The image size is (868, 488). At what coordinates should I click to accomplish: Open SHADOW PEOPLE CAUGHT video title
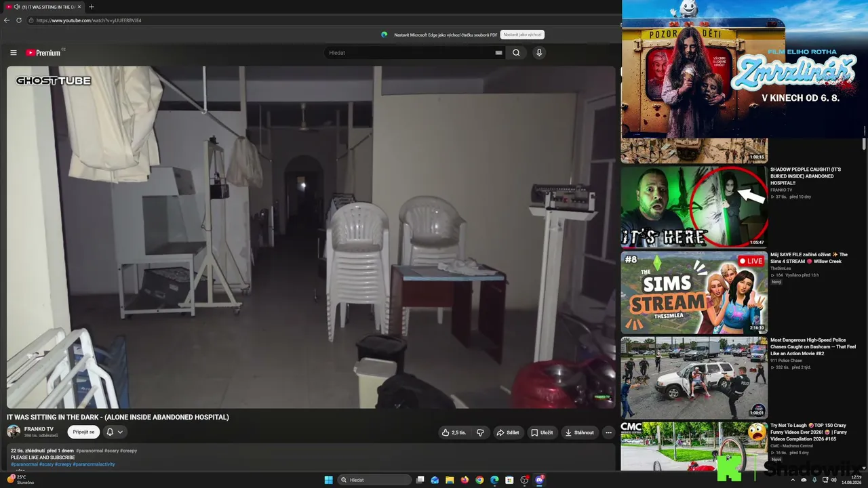coord(806,176)
